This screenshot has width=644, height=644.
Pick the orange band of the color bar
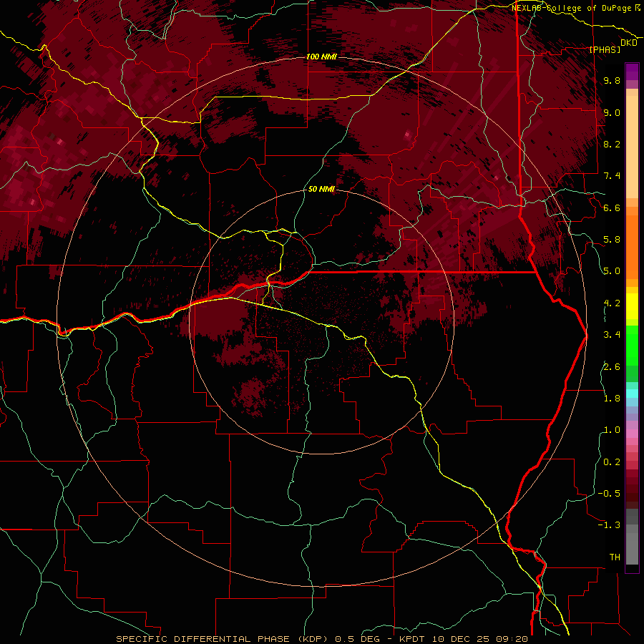click(632, 246)
